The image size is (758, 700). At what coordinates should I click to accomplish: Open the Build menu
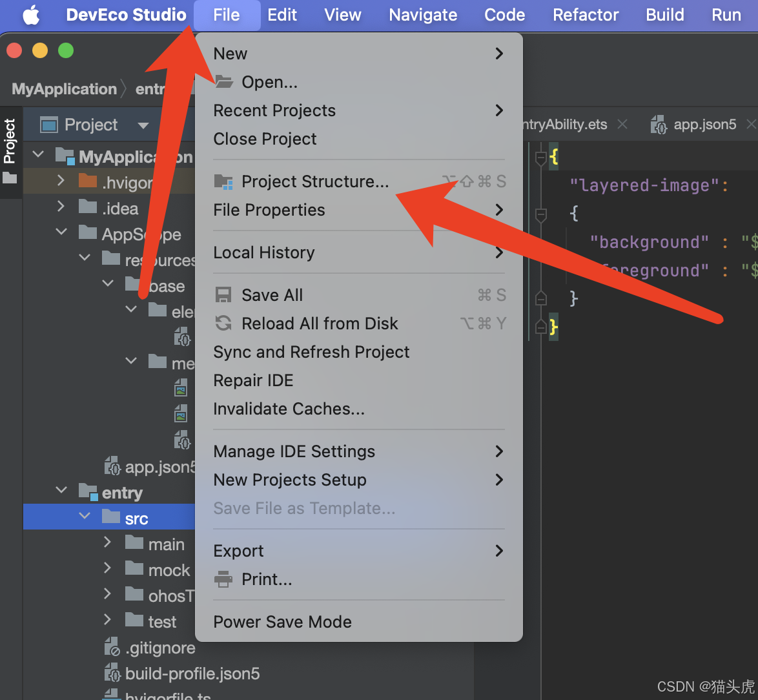(x=664, y=15)
